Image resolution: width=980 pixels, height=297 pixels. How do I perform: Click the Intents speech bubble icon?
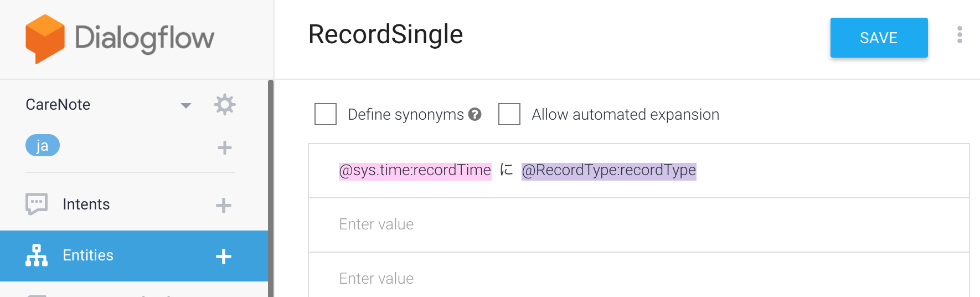pyautogui.click(x=37, y=204)
